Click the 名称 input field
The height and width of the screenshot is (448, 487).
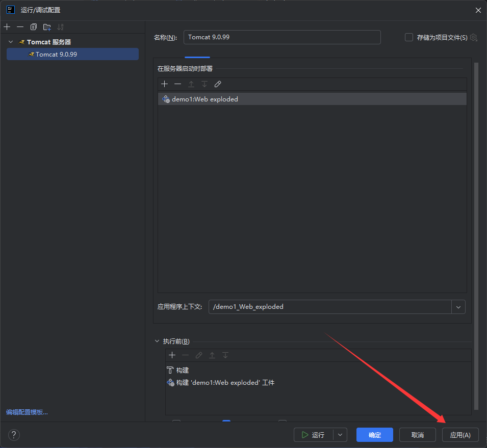[x=282, y=37]
